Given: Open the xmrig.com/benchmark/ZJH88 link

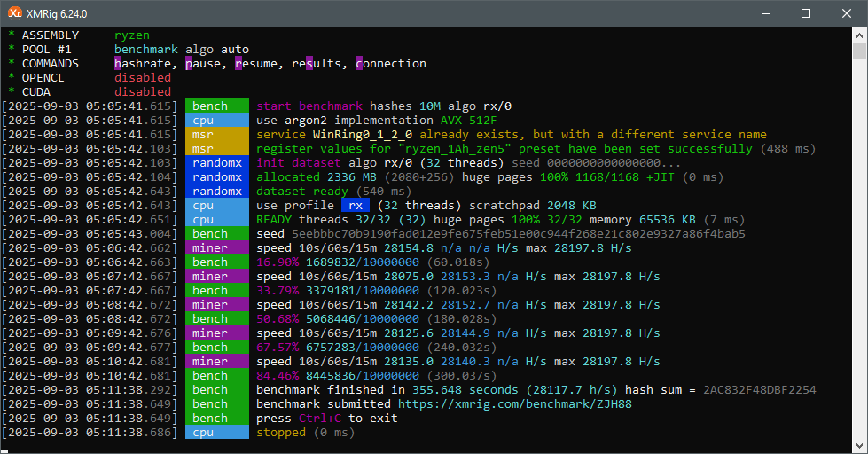Looking at the screenshot, I should click(515, 404).
